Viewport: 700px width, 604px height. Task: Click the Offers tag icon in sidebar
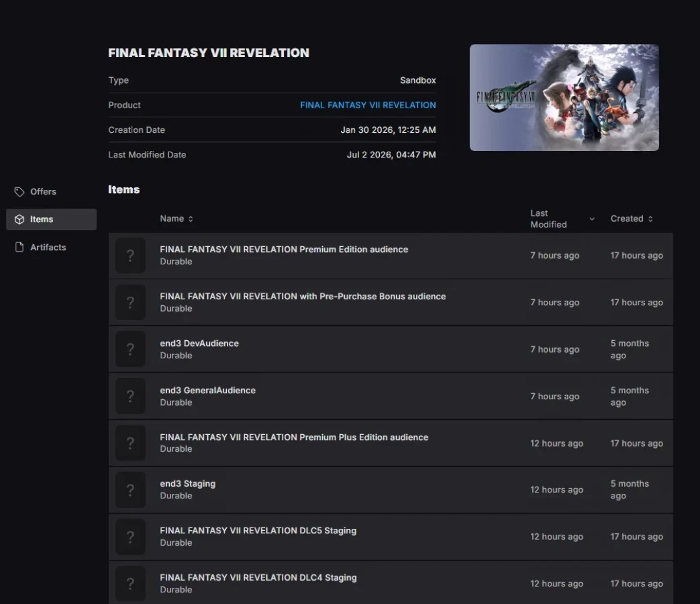click(19, 192)
